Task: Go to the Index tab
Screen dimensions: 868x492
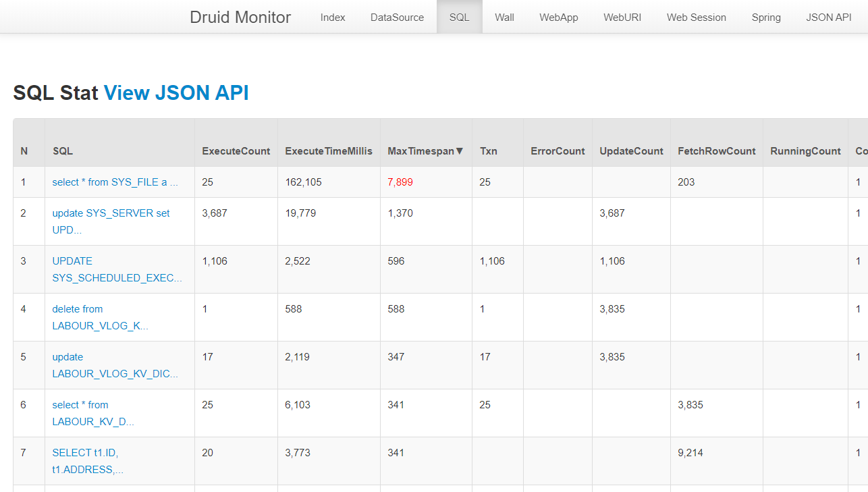Action: [333, 17]
